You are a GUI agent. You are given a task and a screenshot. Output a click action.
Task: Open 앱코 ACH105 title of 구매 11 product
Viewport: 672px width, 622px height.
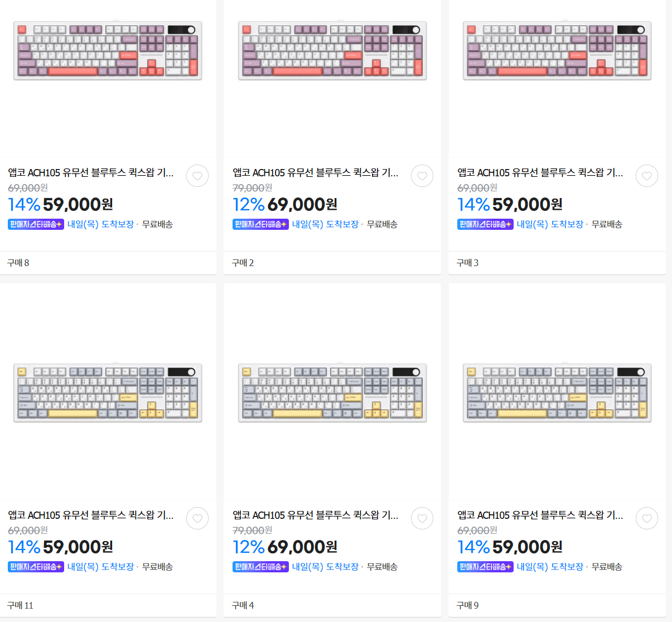tap(91, 515)
